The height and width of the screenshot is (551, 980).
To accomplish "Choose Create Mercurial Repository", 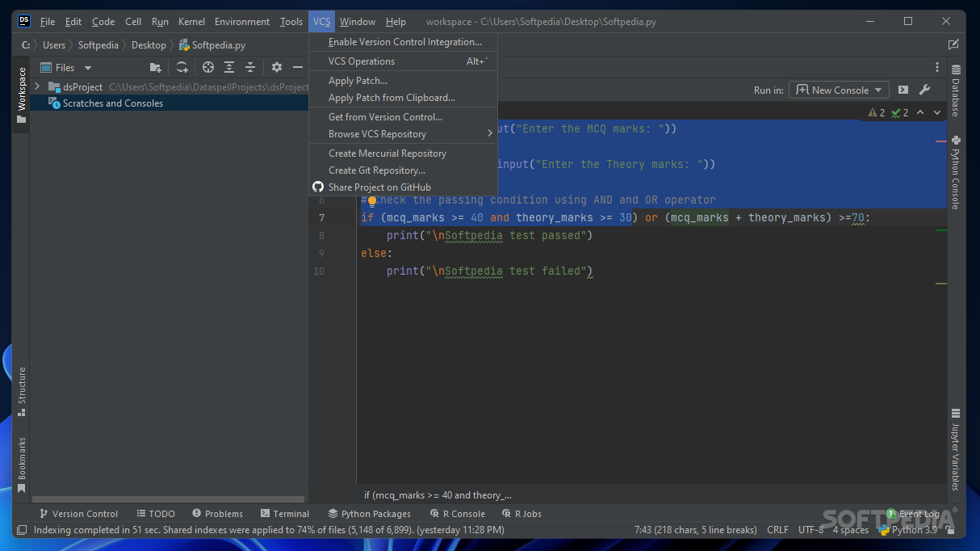I will [x=404, y=154].
